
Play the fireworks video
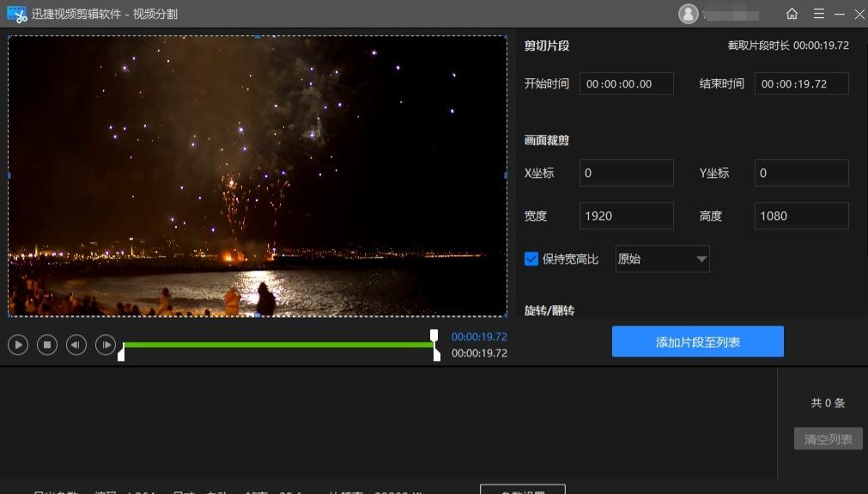(x=18, y=345)
